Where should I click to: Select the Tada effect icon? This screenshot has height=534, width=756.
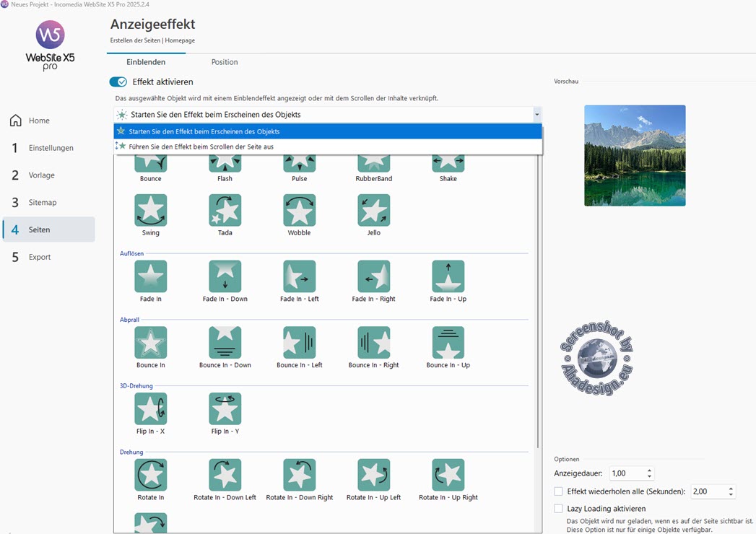(225, 210)
